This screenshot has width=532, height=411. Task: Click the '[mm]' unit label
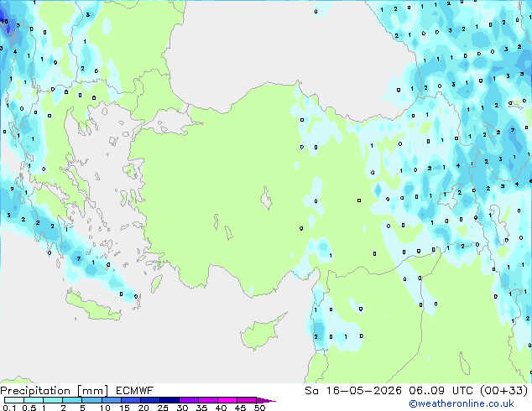coord(92,391)
